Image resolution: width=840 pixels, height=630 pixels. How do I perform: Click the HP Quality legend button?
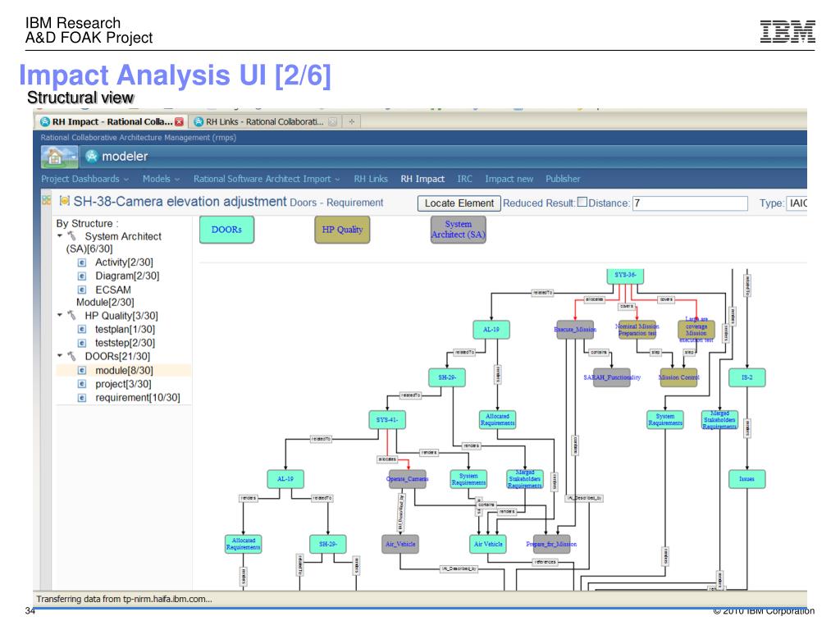342,230
